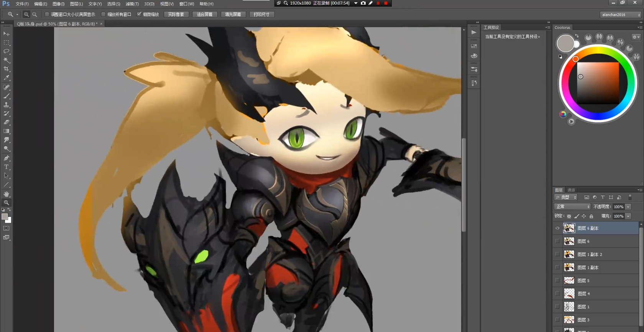Image resolution: width=644 pixels, height=332 pixels.
Task: Select the Rectangular Marquee tool
Action: click(x=7, y=43)
